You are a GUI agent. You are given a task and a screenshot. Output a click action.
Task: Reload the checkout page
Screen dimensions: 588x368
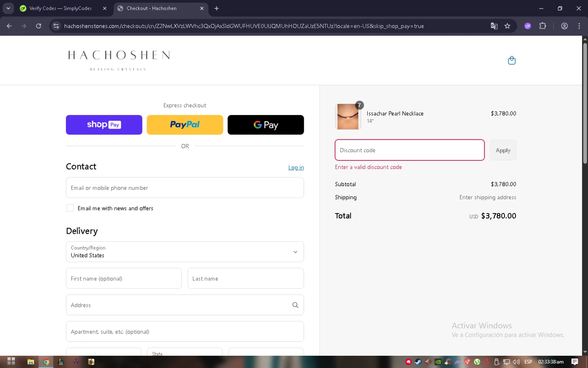[x=38, y=26]
